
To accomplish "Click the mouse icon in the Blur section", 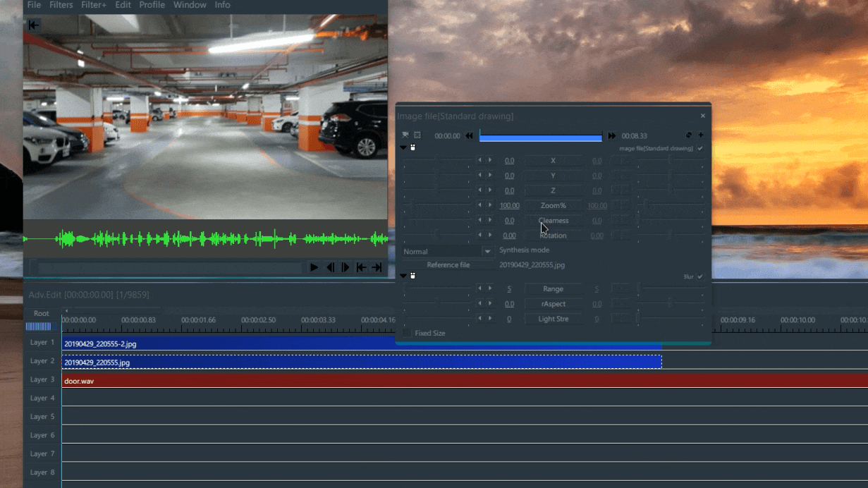I will coord(412,276).
